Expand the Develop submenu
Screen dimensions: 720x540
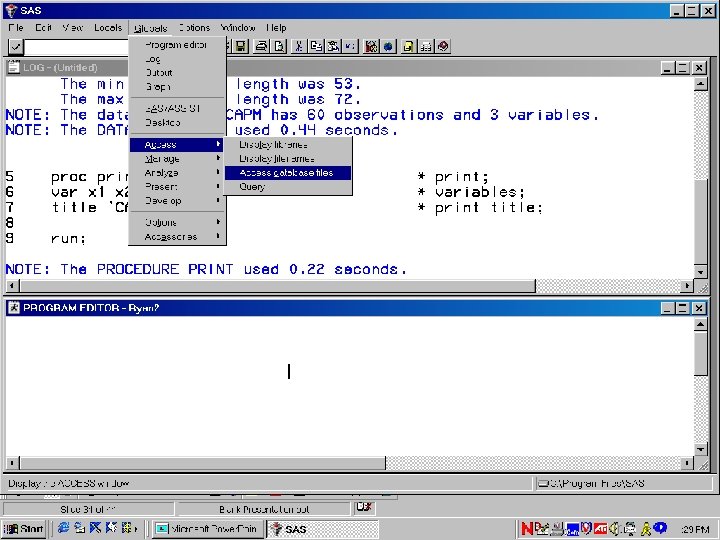[177, 201]
